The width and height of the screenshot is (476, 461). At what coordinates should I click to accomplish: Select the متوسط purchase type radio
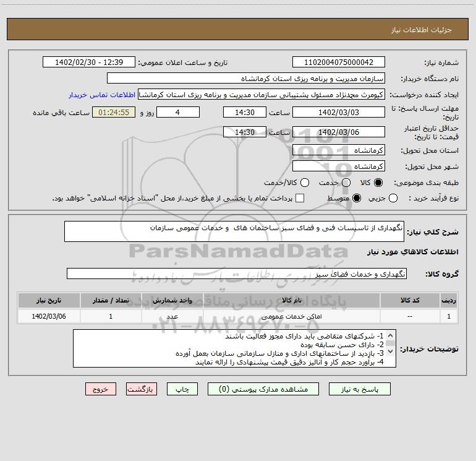357,198
